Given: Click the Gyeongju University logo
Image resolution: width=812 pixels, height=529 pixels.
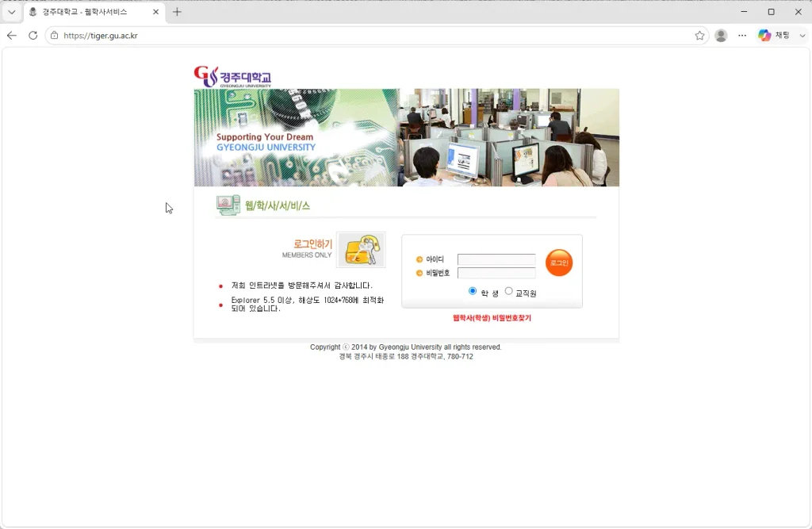Looking at the screenshot, I should pyautogui.click(x=232, y=77).
